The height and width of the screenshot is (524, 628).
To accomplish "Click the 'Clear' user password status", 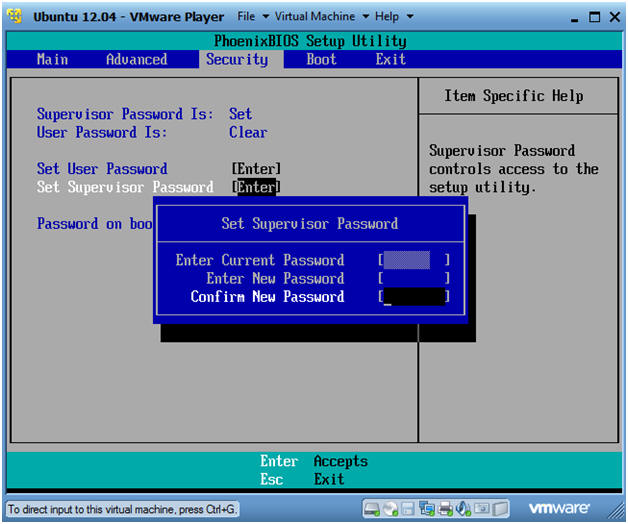I will coord(248,133).
